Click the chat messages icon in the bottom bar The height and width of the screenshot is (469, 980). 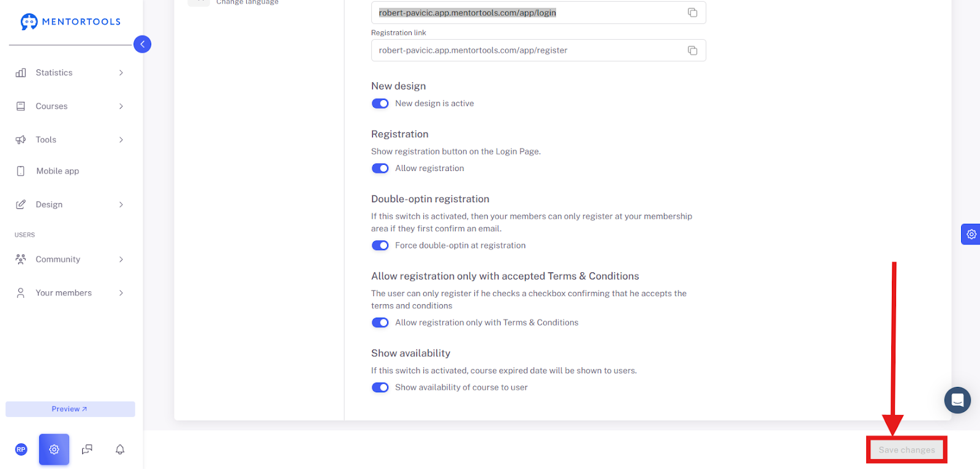[x=87, y=449]
